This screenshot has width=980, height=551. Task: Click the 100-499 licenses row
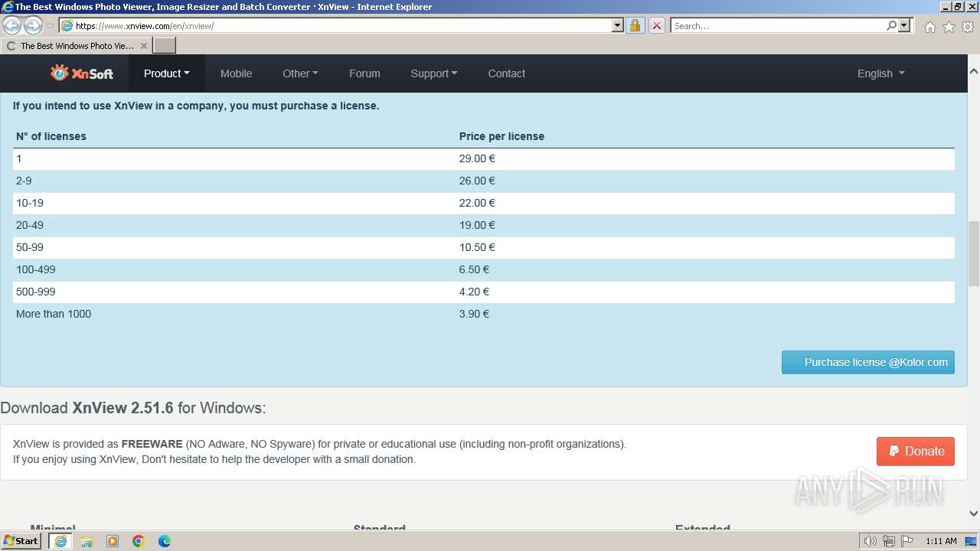tap(484, 269)
